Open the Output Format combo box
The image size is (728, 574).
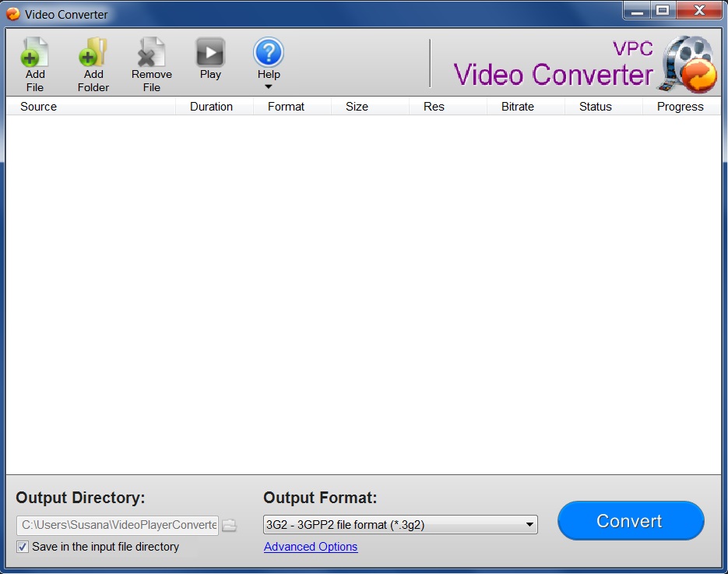[x=400, y=525]
